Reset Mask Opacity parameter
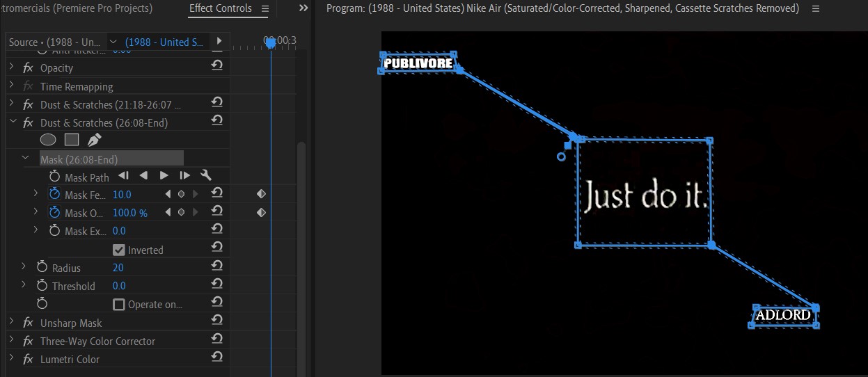 216,211
